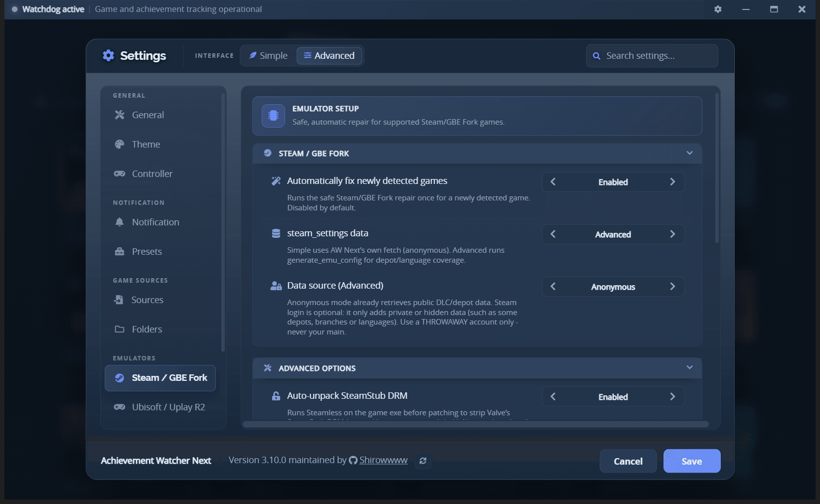820x504 pixels.
Task: Click previous arrow for steam_settings data
Action: click(553, 234)
